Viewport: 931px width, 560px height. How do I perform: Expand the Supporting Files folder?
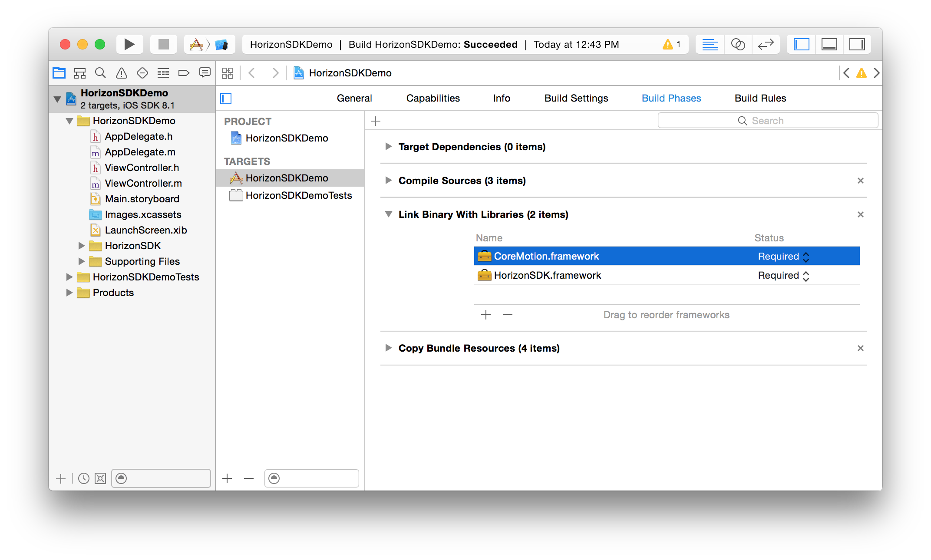(82, 261)
